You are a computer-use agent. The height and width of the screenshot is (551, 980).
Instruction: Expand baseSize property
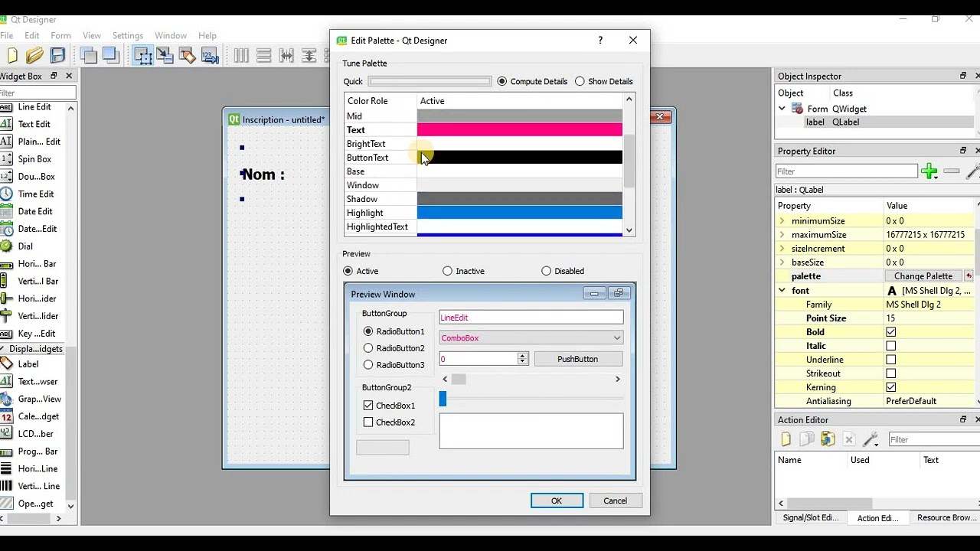tap(782, 262)
